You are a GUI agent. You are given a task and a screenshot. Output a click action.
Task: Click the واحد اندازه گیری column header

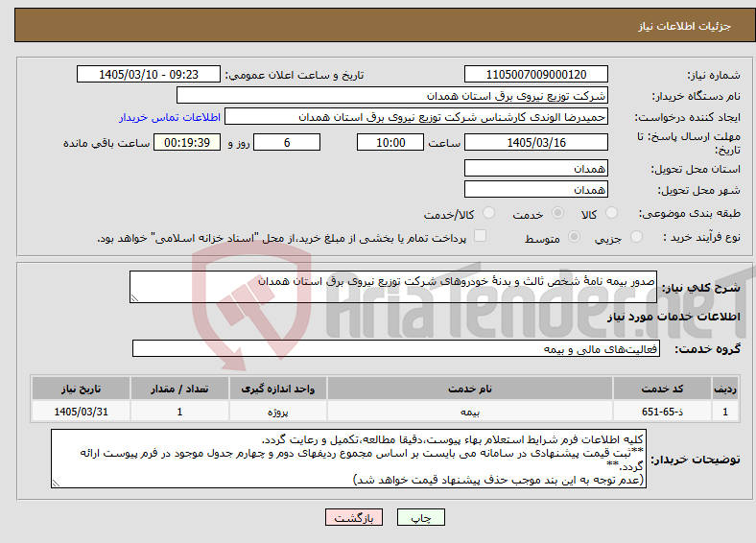[x=277, y=389]
